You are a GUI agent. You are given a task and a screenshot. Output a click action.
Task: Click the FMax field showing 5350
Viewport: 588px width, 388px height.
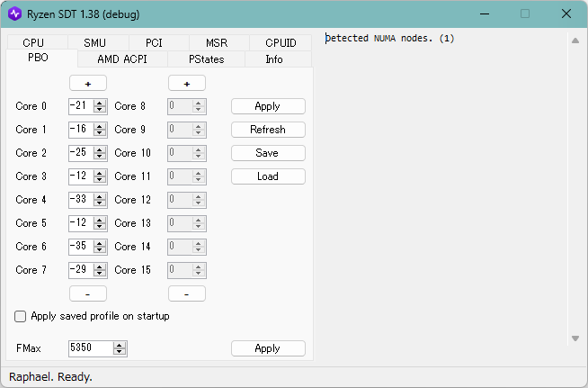91,348
